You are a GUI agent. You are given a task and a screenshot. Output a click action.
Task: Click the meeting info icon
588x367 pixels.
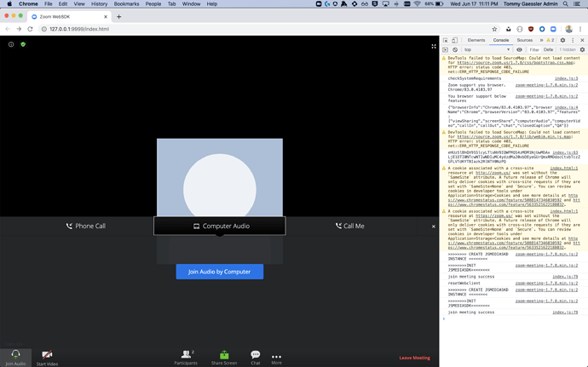(x=11, y=44)
